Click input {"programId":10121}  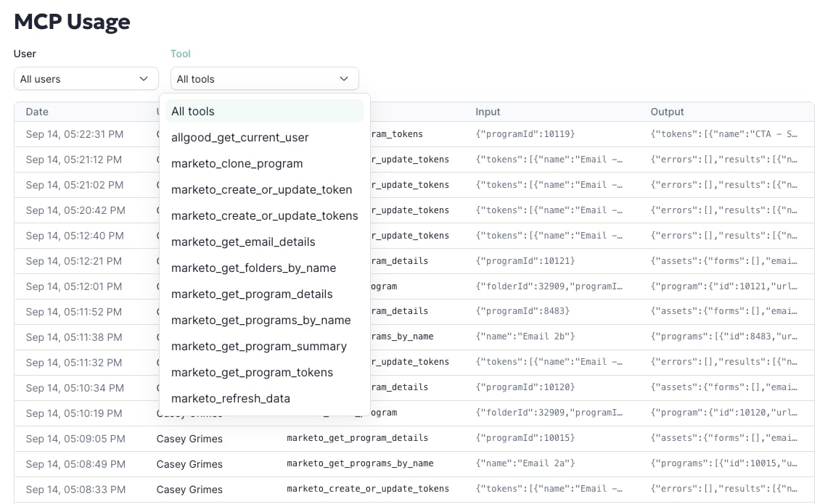(x=525, y=261)
